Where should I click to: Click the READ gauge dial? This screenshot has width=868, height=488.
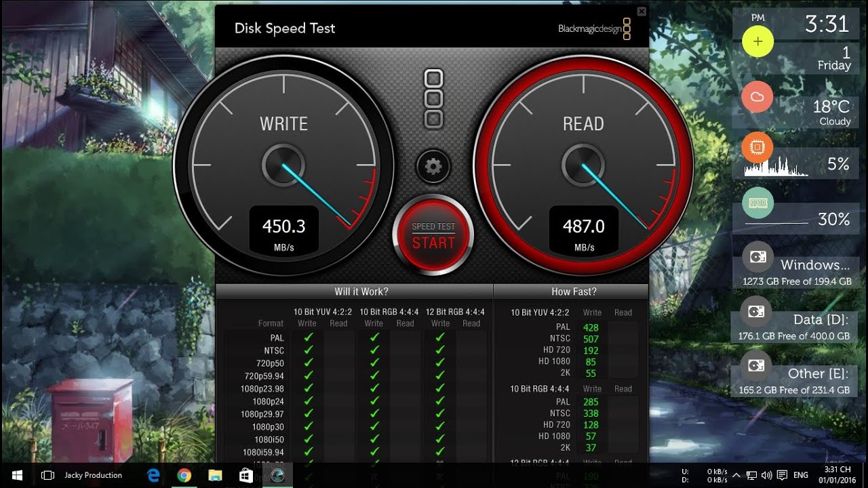click(583, 165)
